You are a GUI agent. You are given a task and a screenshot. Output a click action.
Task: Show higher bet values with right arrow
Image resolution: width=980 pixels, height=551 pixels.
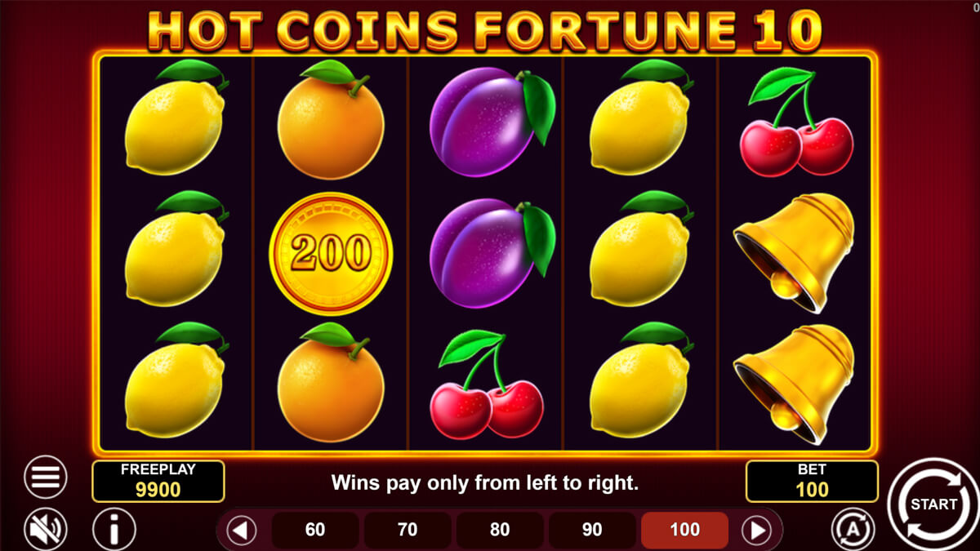(757, 531)
